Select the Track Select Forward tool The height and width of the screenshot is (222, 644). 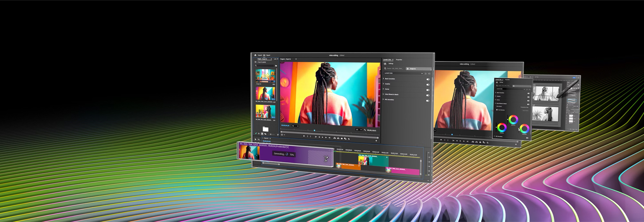click(259, 139)
